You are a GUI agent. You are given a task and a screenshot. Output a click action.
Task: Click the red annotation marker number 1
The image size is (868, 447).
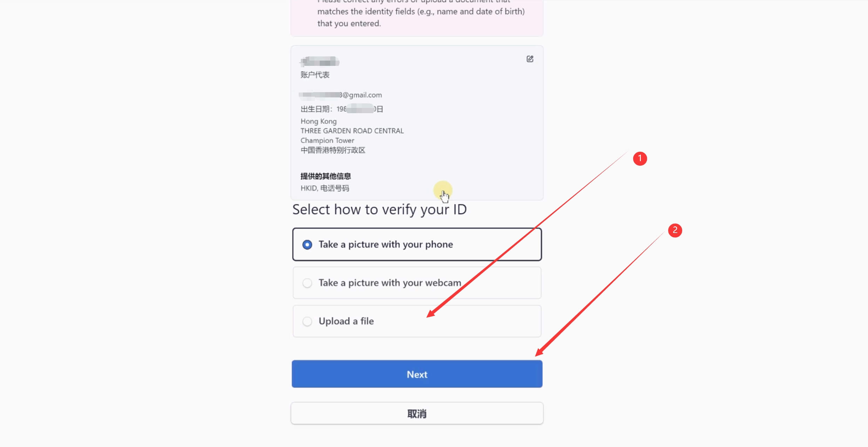click(640, 159)
